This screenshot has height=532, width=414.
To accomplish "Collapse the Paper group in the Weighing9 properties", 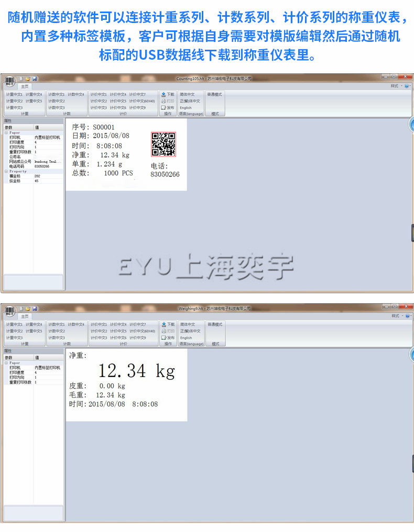I will (x=6, y=363).
